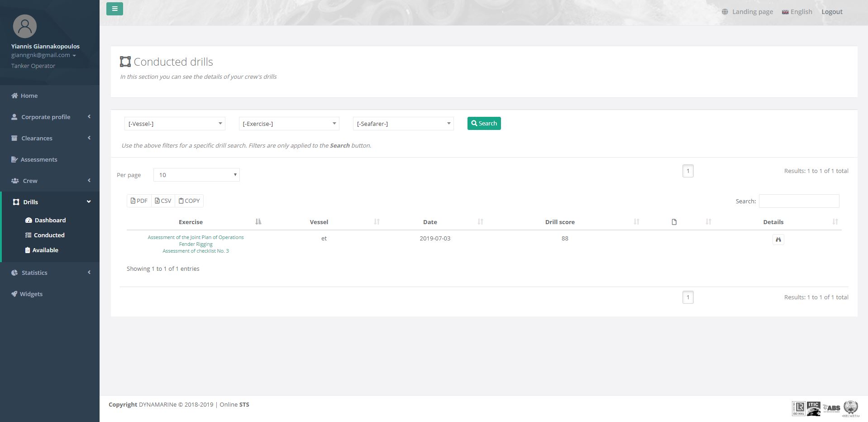Open the Exercise filter dropdown

[289, 124]
